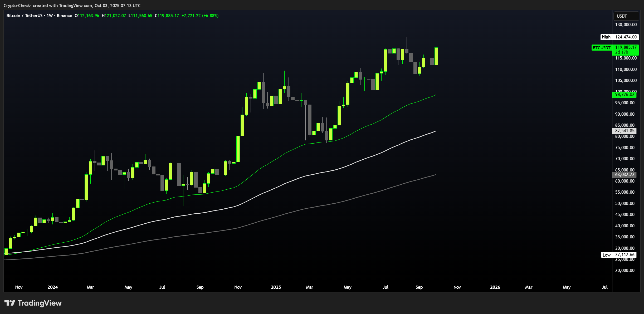Screen dimensions: 644x314
Task: Click the white moving average value 82,541.85
Action: coord(625,131)
